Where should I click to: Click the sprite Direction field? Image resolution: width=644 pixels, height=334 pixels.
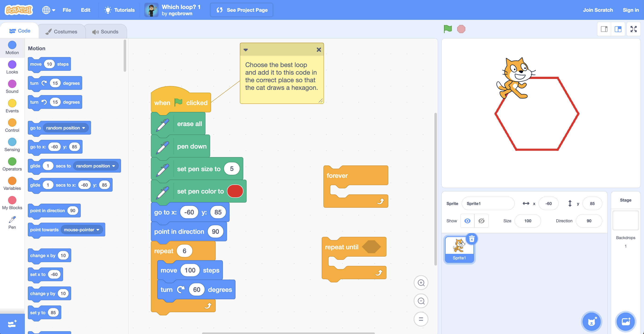pos(589,221)
